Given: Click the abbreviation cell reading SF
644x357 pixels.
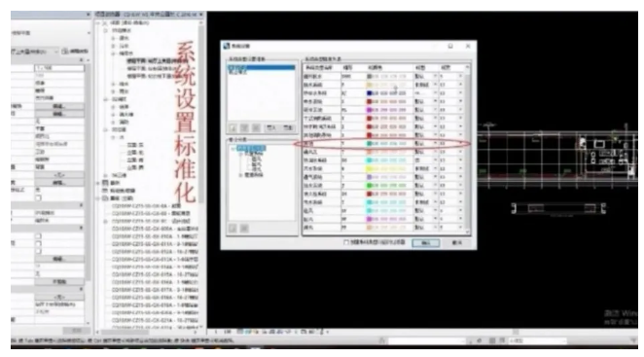Looking at the screenshot, I should coord(352,211).
